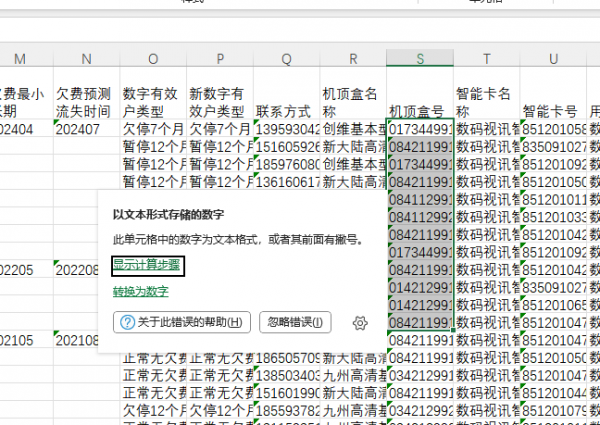The image size is (600, 425).
Task: Click 显示计算步骤 link
Action: (147, 265)
